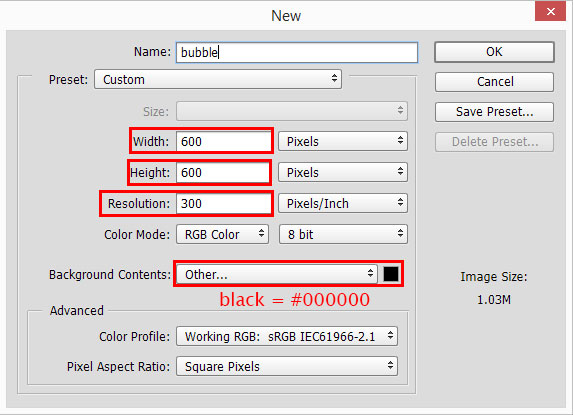Click the 1.03M image size value
The width and height of the screenshot is (573, 415).
tap(494, 300)
